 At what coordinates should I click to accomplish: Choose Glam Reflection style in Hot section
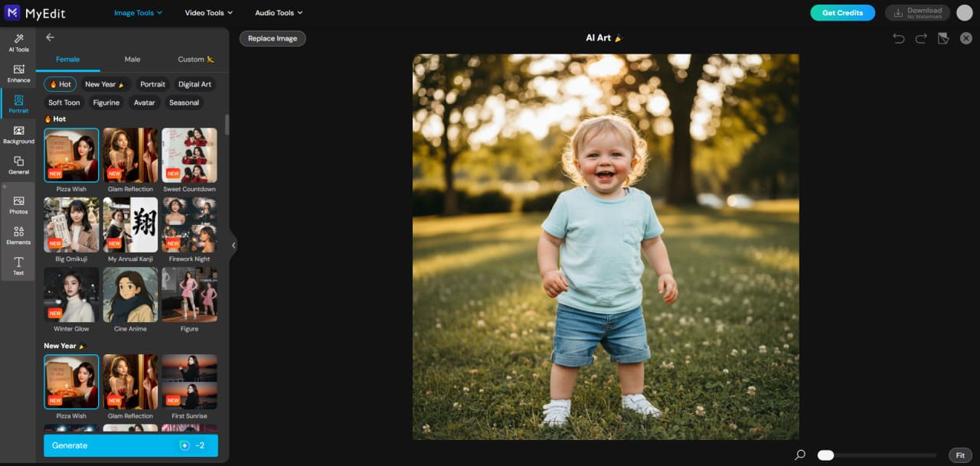(130, 155)
